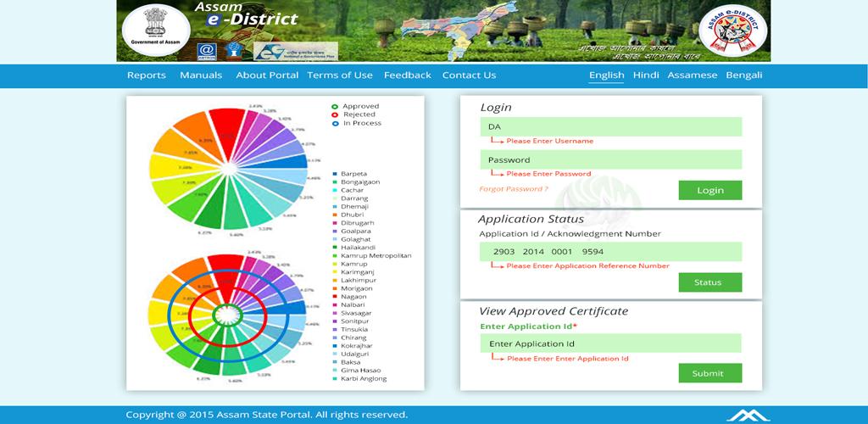This screenshot has height=424, width=868.
Task: Select Goalpara in the district legend
Action: [355, 232]
